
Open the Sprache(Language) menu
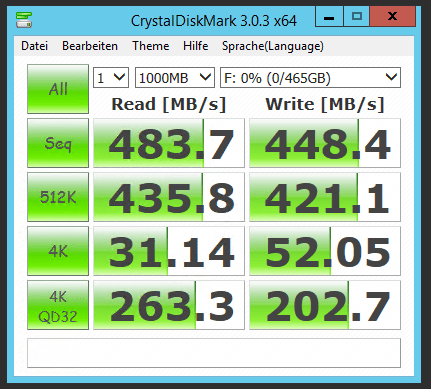pos(273,46)
